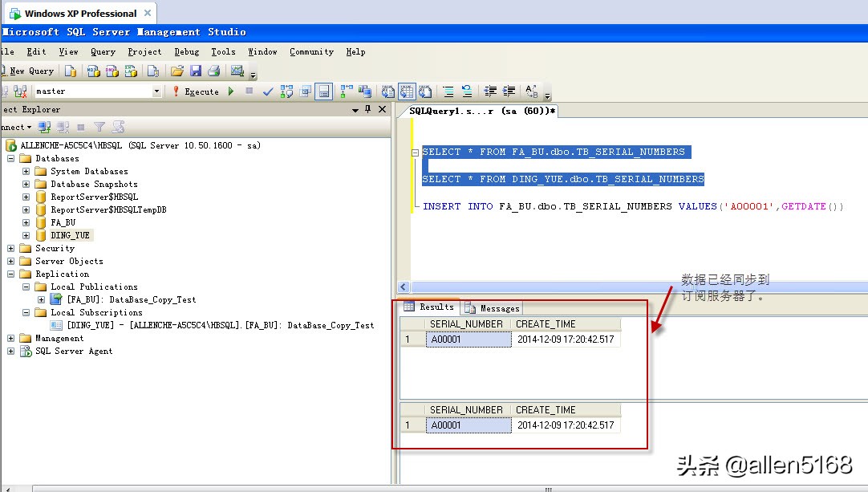Open the New Query toolbar icon

pos(29,71)
